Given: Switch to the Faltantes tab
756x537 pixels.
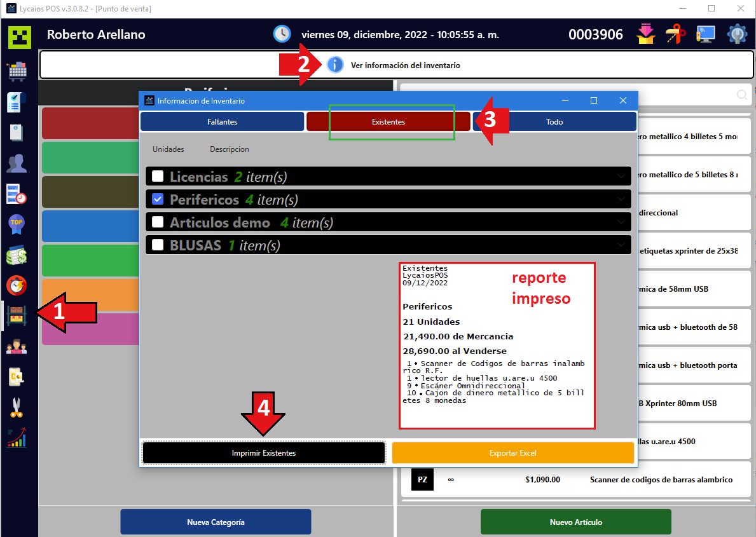Looking at the screenshot, I should (222, 121).
